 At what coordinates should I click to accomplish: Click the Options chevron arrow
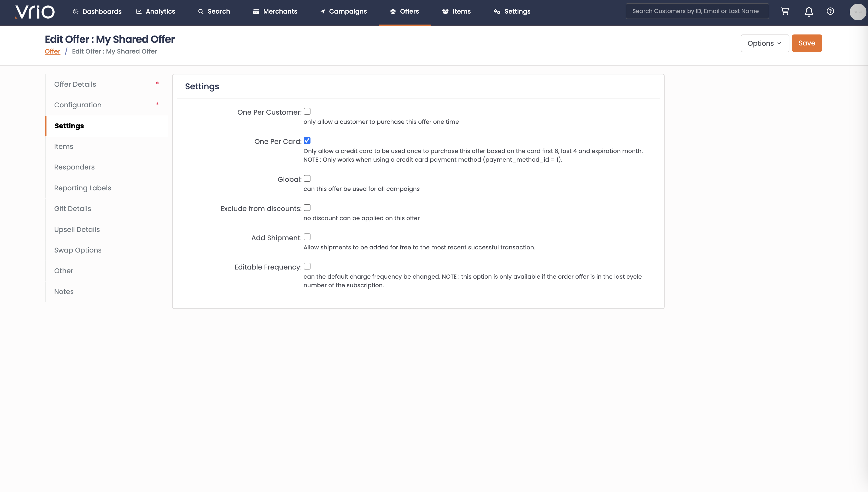click(779, 44)
